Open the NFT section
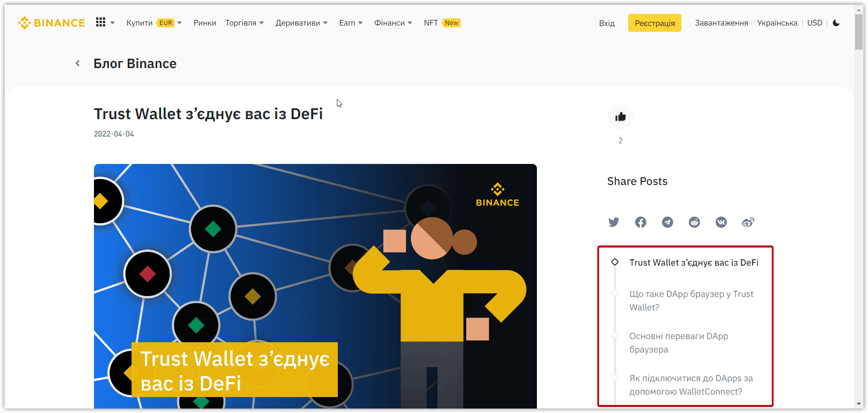This screenshot has height=413, width=868. click(x=431, y=23)
